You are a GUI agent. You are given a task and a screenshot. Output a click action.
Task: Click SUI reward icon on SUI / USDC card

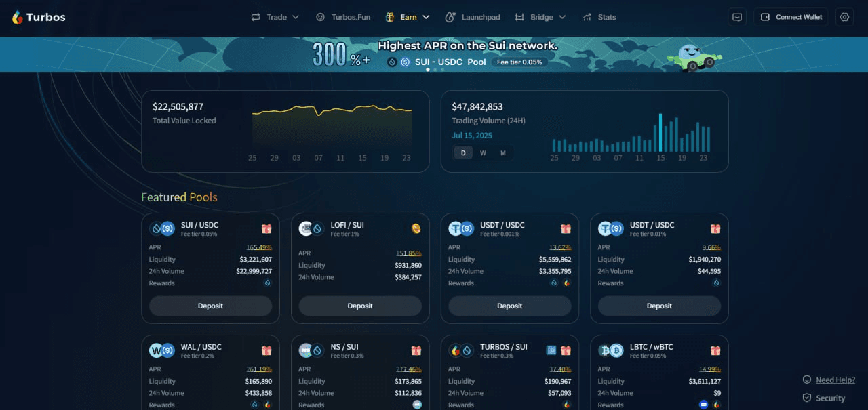[267, 283]
